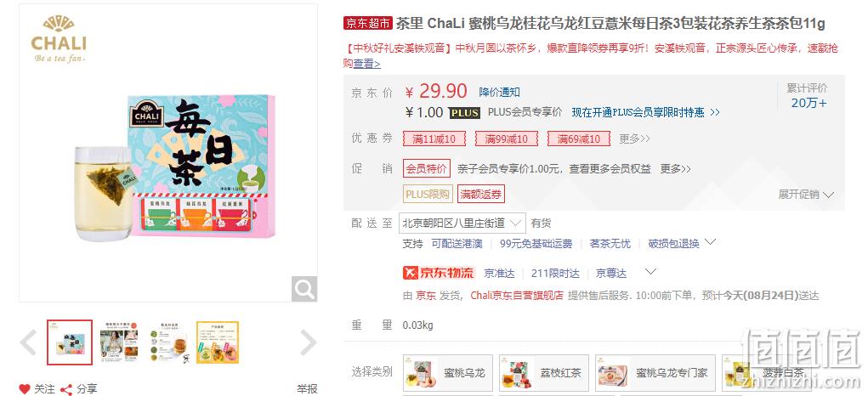868x396 pixels.
Task: Open Chali京东自营旗舰店 store link
Action: pos(517,296)
